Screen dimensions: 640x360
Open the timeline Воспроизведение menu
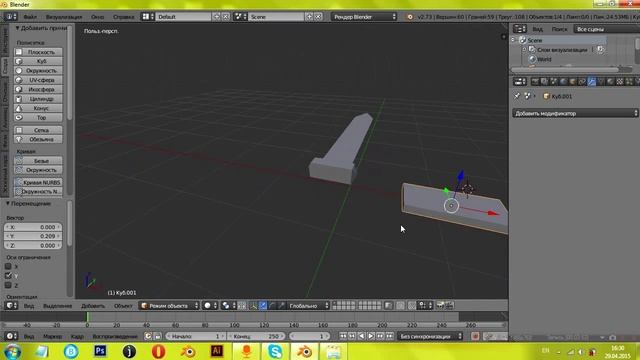pos(115,336)
